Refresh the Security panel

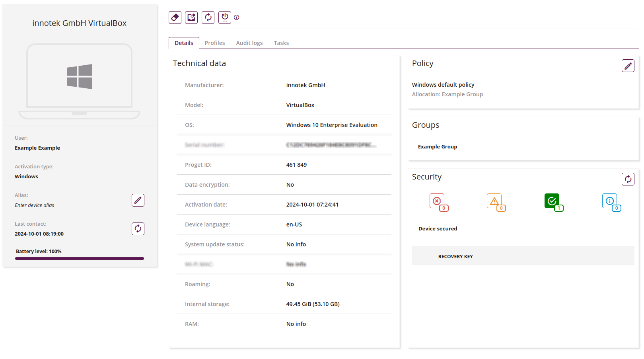628,179
